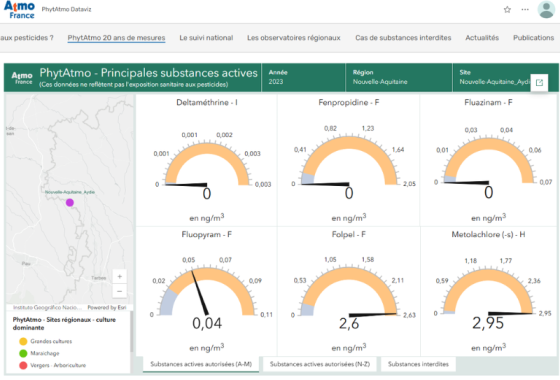560x380 pixels.
Task: Click 'PhytAtmo - Principales substances actives' heading
Action: pos(148,73)
